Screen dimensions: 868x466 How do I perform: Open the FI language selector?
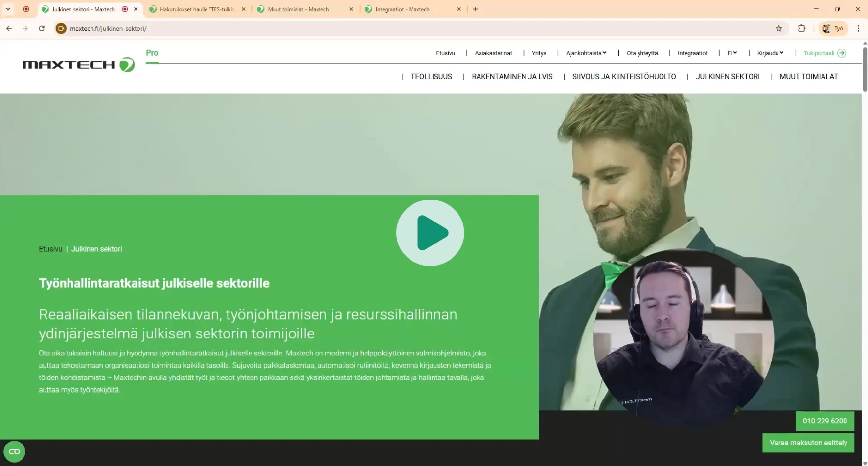click(x=731, y=53)
